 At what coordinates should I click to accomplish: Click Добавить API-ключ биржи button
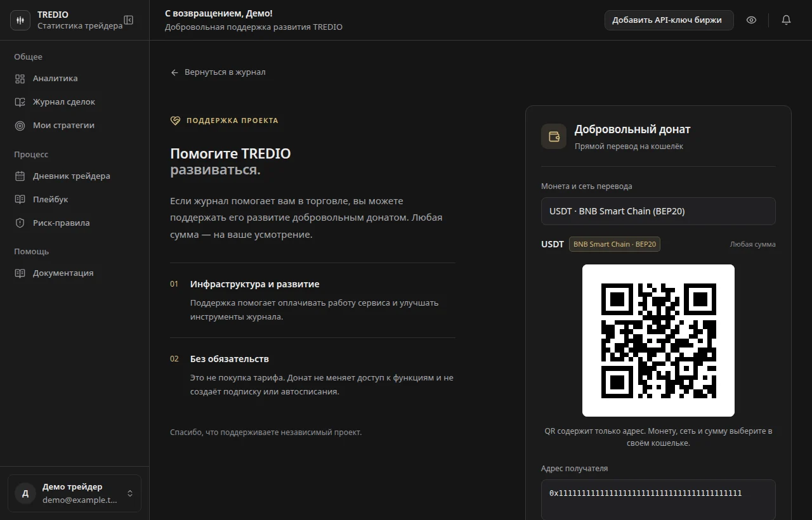(x=669, y=20)
